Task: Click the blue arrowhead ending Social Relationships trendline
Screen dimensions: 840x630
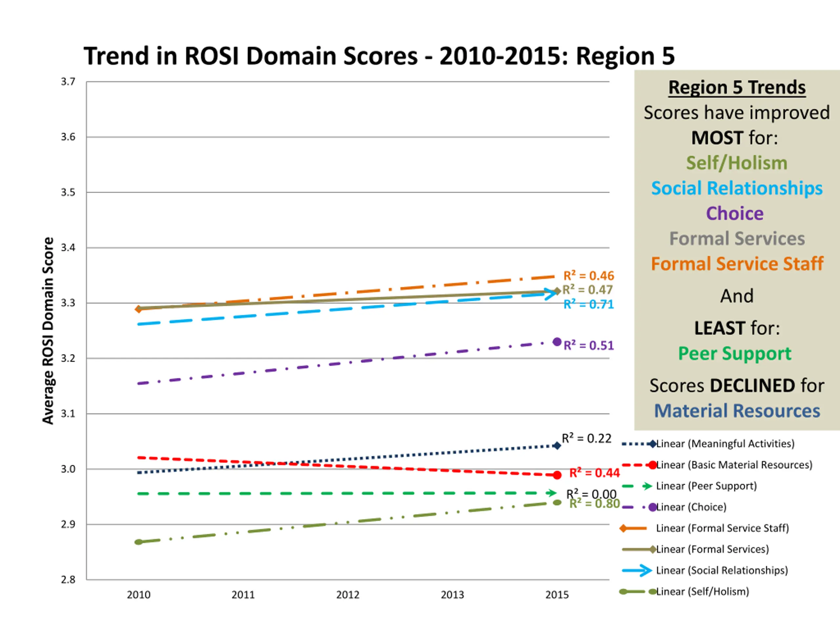Action: coord(550,294)
